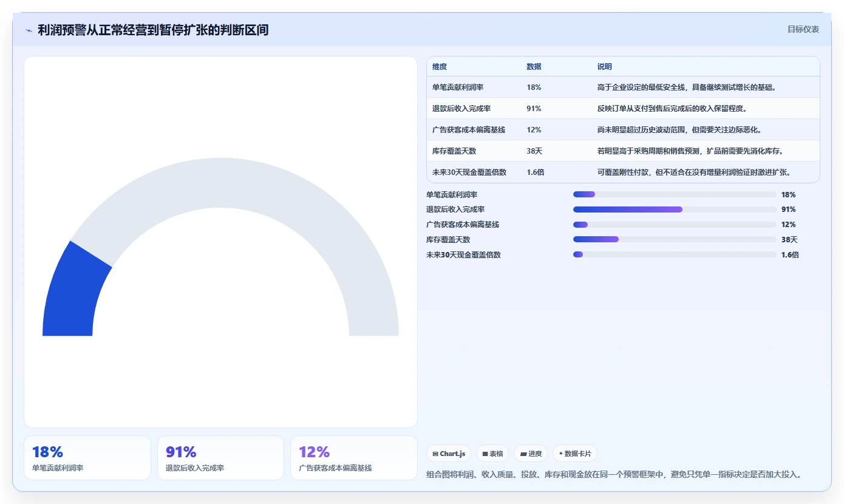Click the 18% value in the table
This screenshot has height=504, width=844.
[534, 87]
